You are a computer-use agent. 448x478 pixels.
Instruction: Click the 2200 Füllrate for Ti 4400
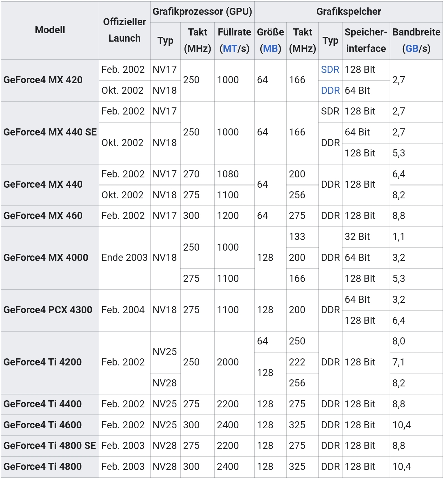tap(234, 404)
